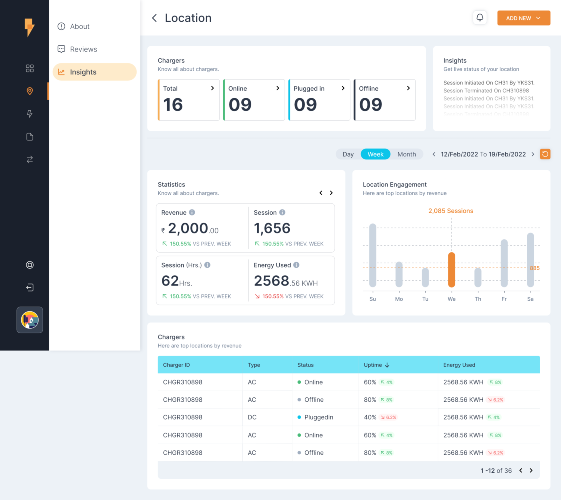Go to the previous date range
This screenshot has width=561, height=500.
tap(434, 154)
